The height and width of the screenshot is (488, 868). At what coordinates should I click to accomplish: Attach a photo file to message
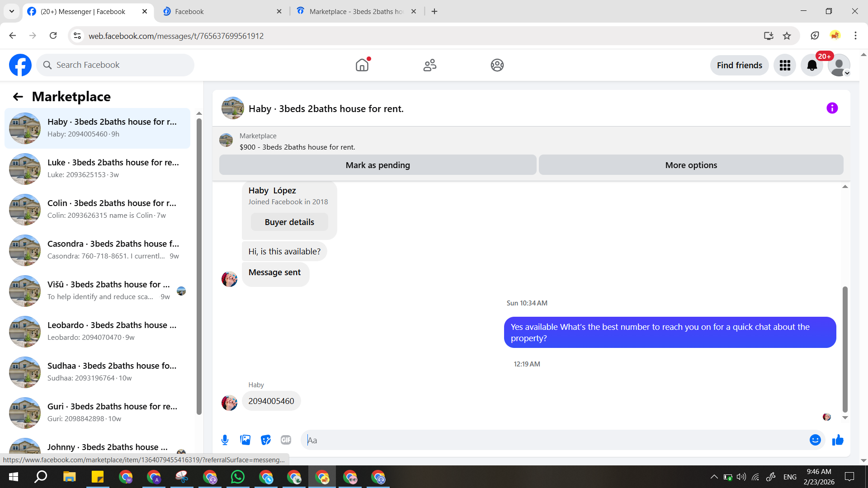(x=245, y=440)
